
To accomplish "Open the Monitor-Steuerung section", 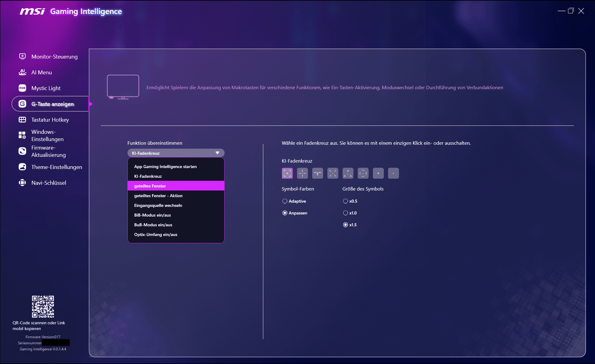I will click(54, 57).
